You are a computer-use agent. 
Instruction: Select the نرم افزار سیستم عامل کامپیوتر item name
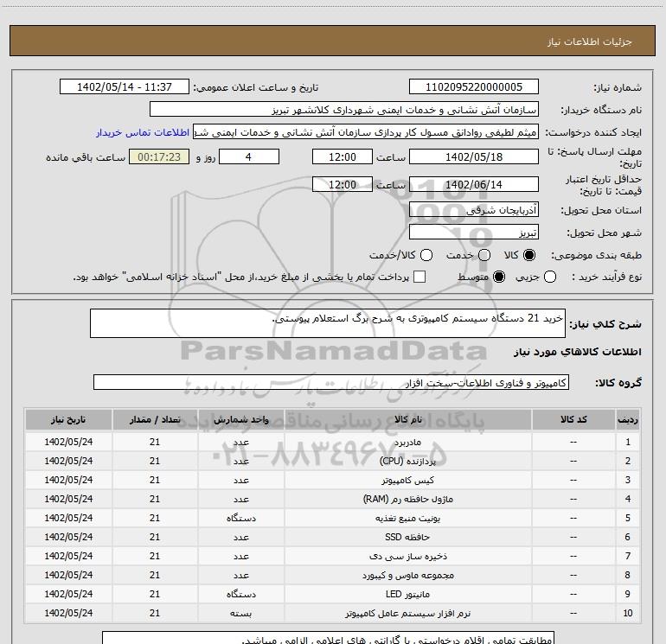point(407,614)
